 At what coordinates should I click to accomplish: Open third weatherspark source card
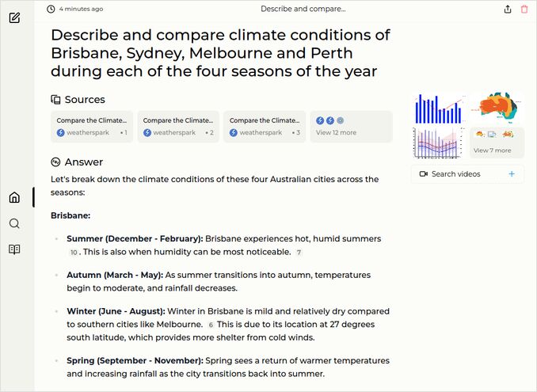point(265,127)
